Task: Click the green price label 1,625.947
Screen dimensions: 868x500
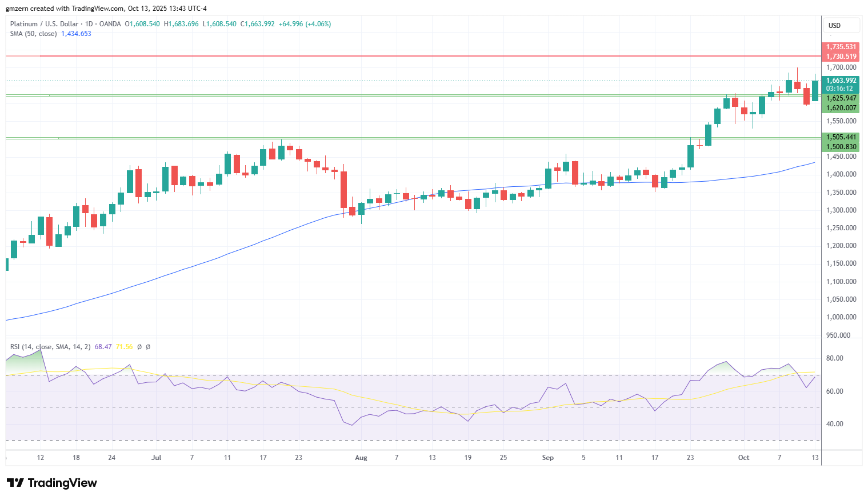Action: pos(841,98)
